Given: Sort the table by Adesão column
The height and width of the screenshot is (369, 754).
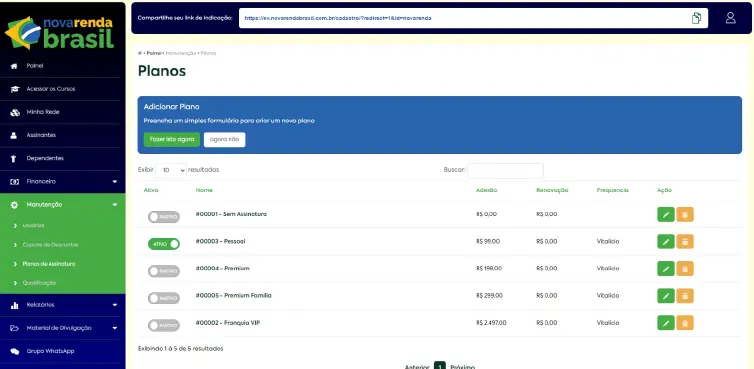Looking at the screenshot, I should tap(487, 191).
